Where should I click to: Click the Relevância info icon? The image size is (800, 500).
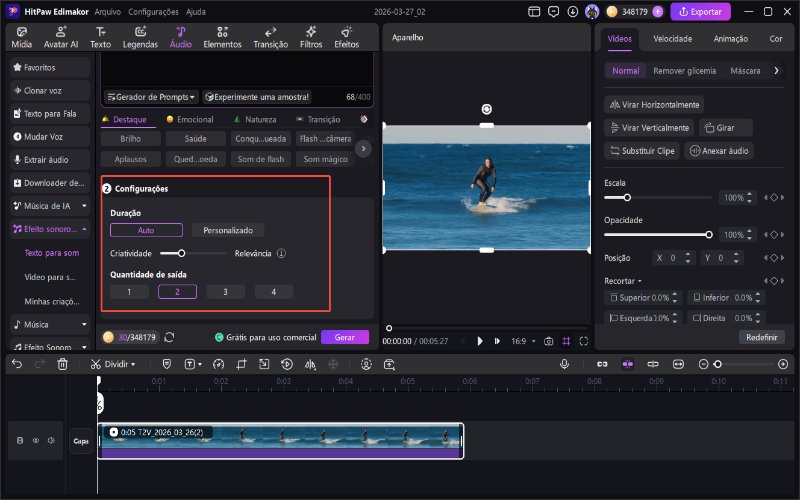pyautogui.click(x=281, y=253)
